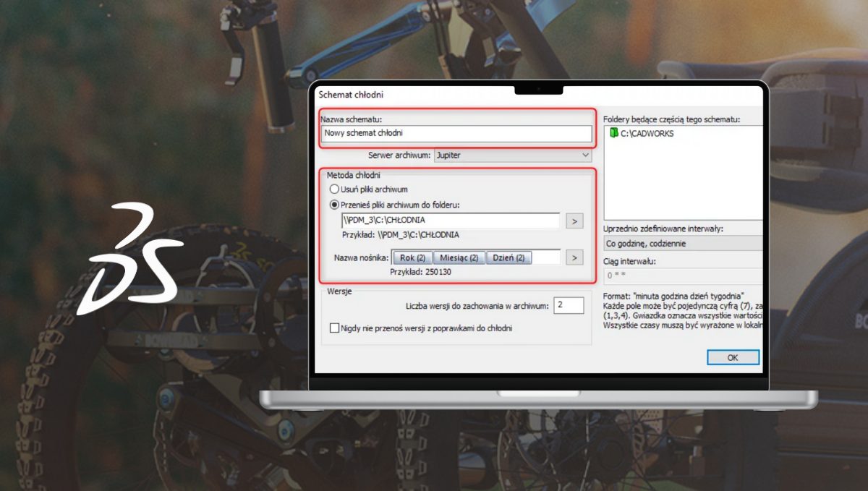
Task: Click the Metoda chłodni group label
Action: (354, 175)
